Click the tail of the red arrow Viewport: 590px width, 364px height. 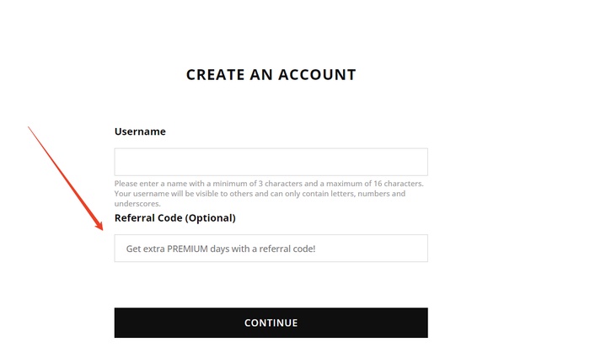(x=29, y=128)
